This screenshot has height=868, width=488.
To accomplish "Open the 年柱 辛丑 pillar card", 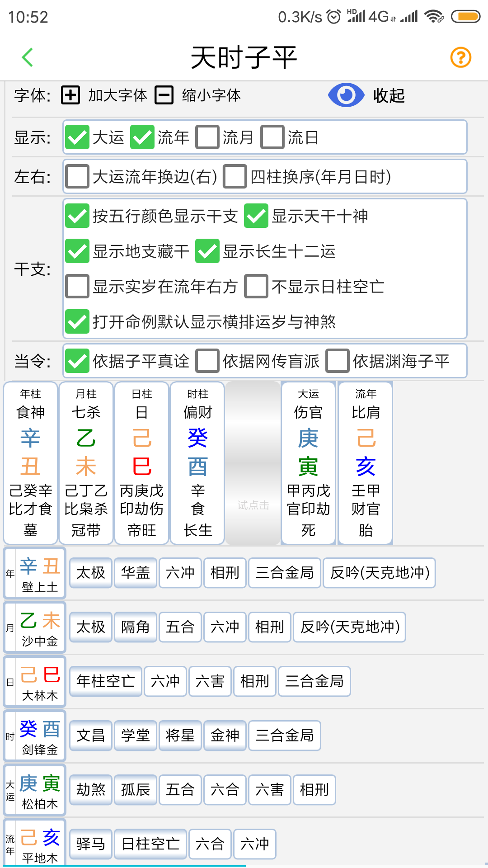I will click(31, 463).
